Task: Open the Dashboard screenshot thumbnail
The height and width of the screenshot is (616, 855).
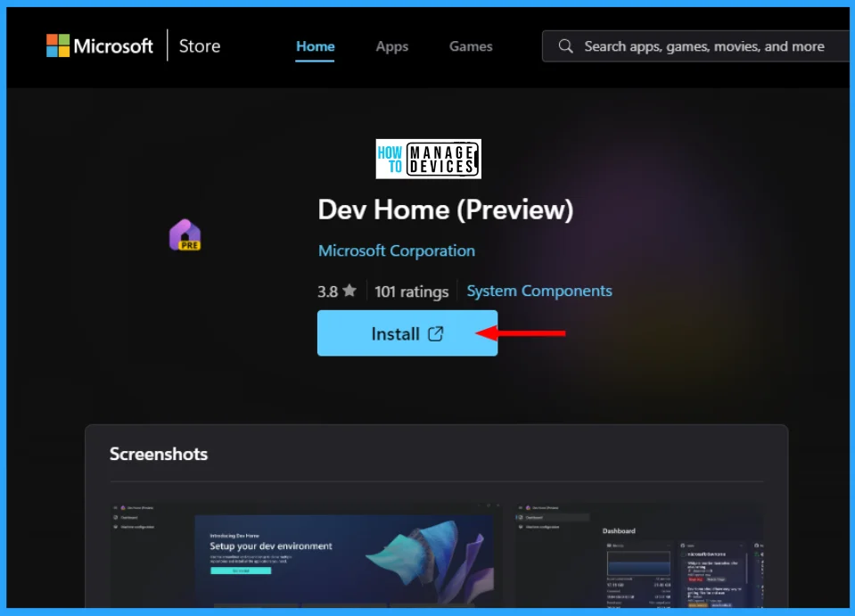Action: pyautogui.click(x=639, y=555)
